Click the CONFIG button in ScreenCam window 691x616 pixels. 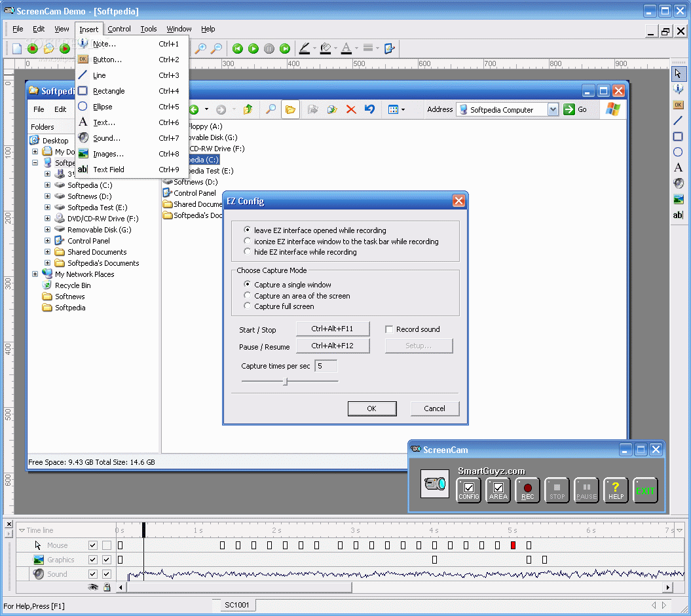[468, 490]
